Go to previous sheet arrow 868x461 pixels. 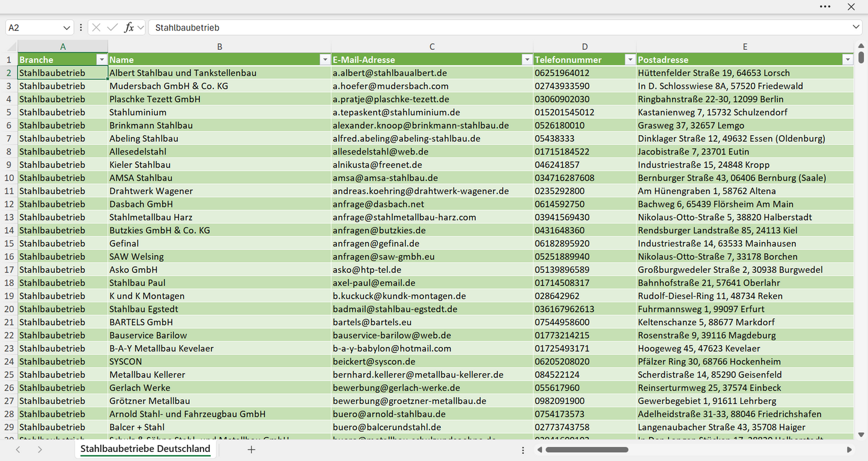tap(18, 449)
